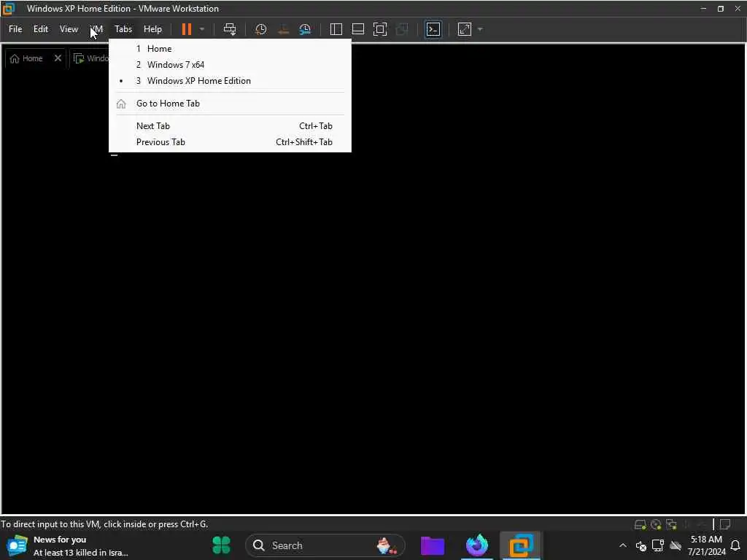Close the Tabs menu
This screenshot has width=747, height=560.
click(x=123, y=29)
